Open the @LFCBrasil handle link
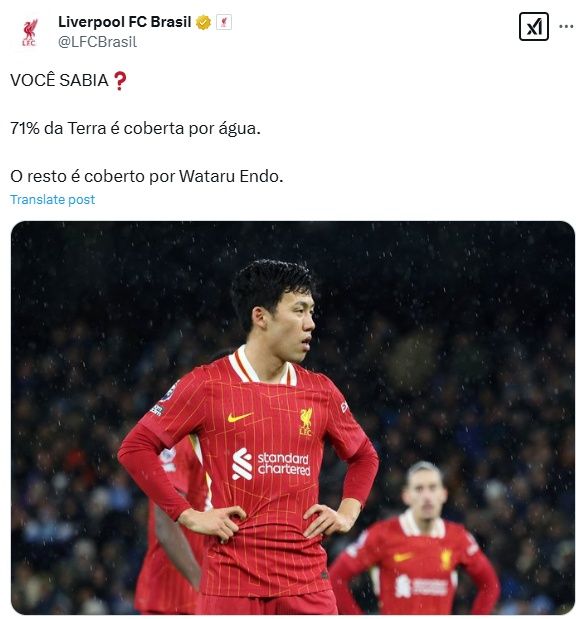Viewport: 576px width, 619px height. coord(98,42)
